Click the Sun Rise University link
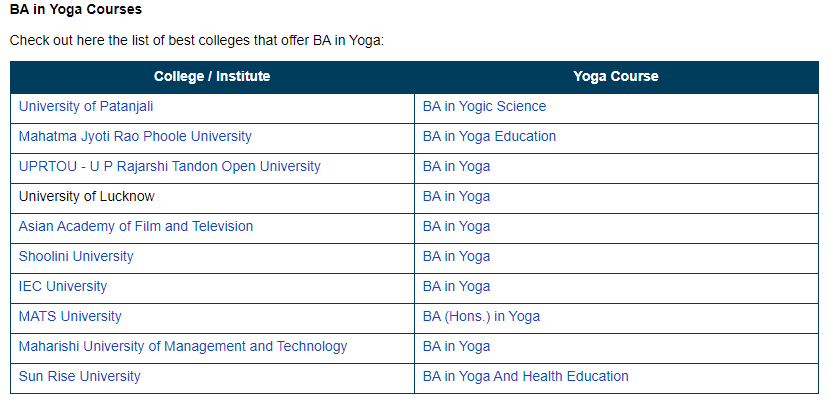 pyautogui.click(x=79, y=376)
